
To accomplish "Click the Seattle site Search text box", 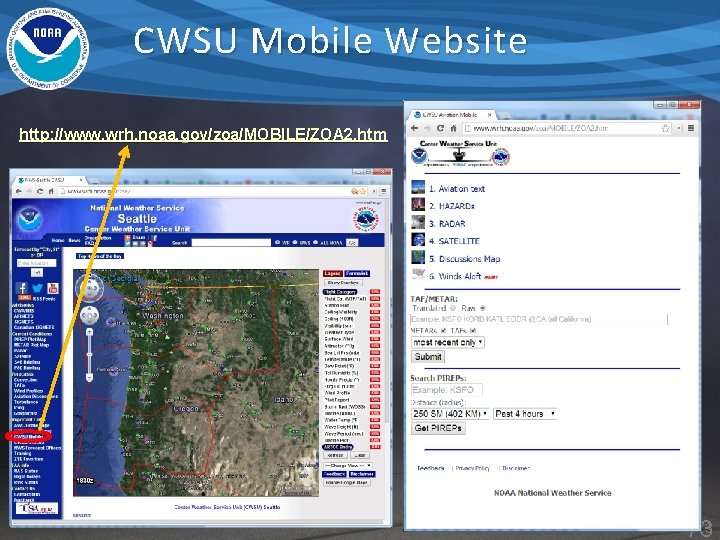I will coord(231,242).
